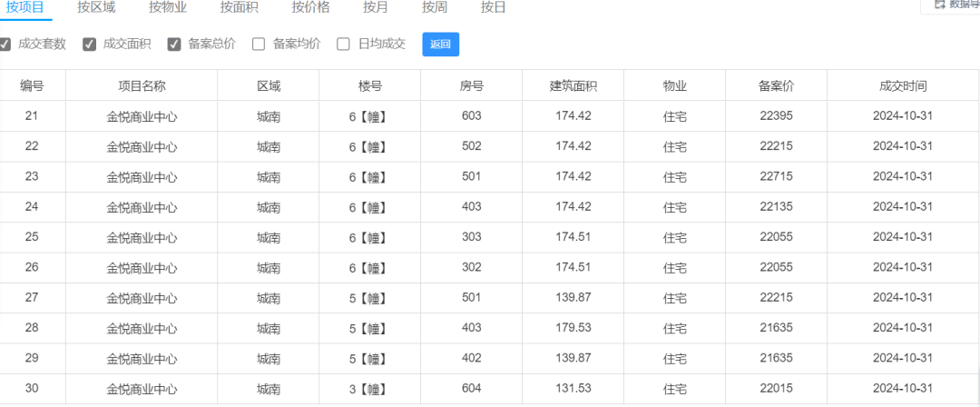This screenshot has height=407, width=980.
Task: Click the blue 返回 button
Action: point(441,45)
